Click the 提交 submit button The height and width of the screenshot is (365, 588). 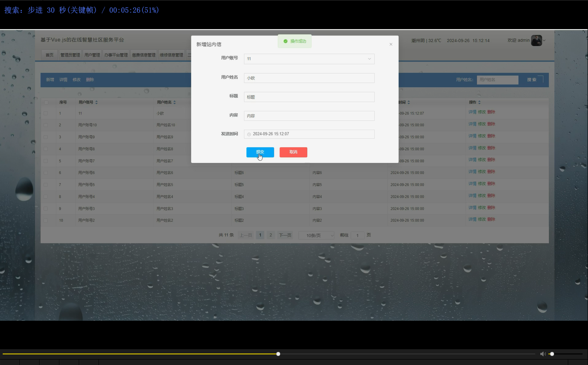pos(260,152)
